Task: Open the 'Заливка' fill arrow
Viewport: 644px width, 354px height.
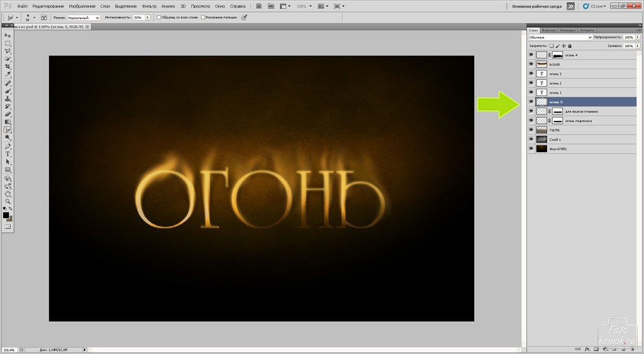Action: coord(638,46)
